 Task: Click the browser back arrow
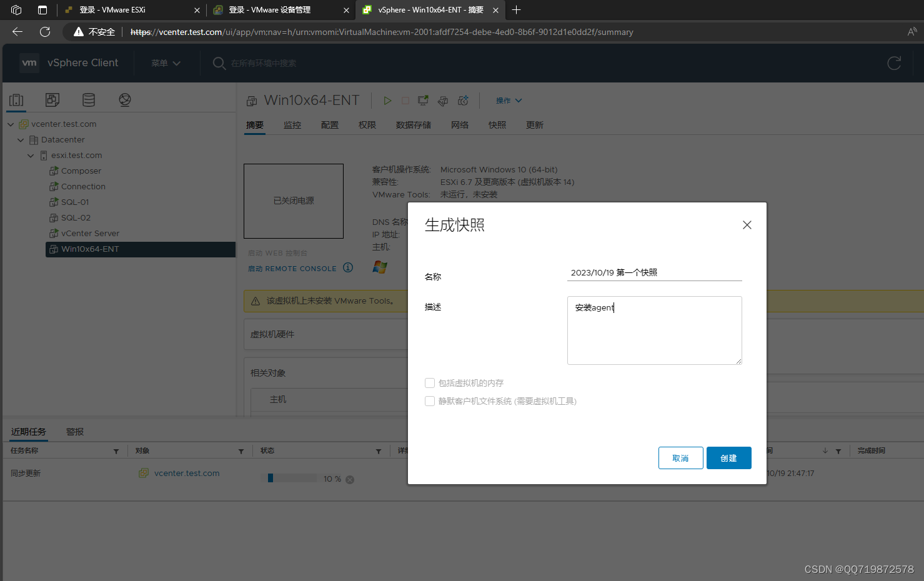[17, 32]
